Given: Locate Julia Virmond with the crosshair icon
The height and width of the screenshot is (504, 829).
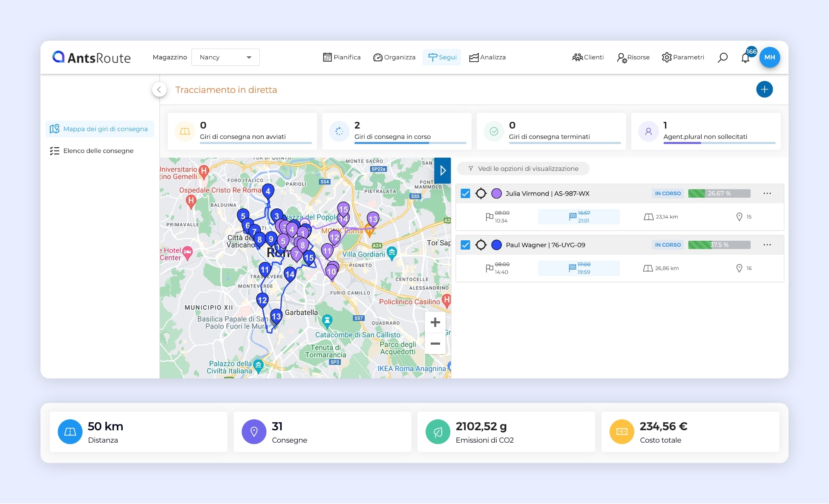Looking at the screenshot, I should (x=481, y=193).
